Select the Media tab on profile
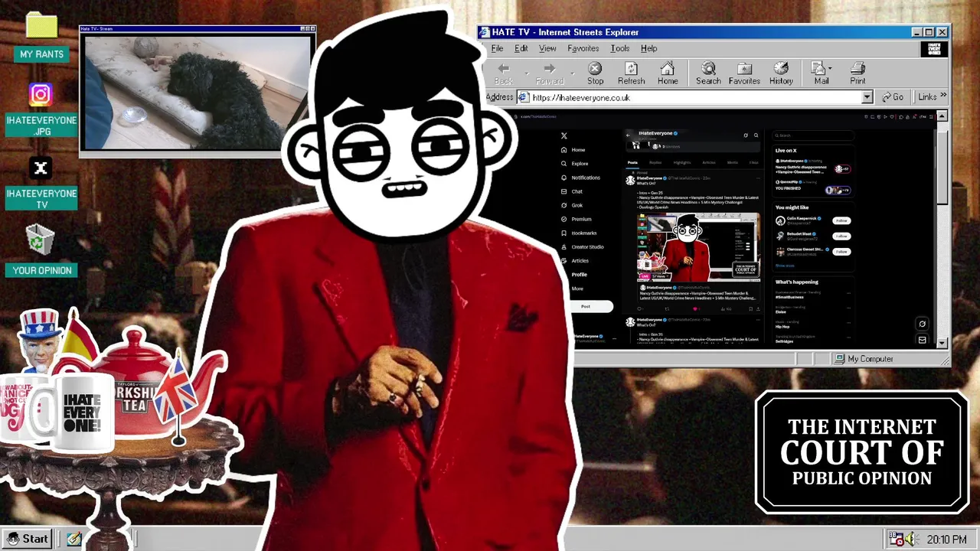 pyautogui.click(x=733, y=162)
